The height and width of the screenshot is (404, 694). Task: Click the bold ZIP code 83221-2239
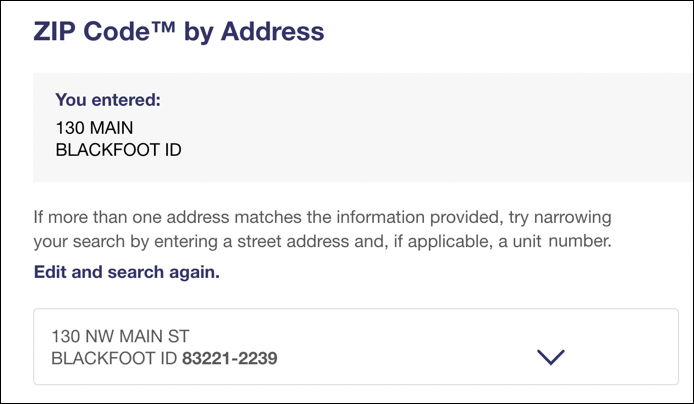pyautogui.click(x=230, y=358)
